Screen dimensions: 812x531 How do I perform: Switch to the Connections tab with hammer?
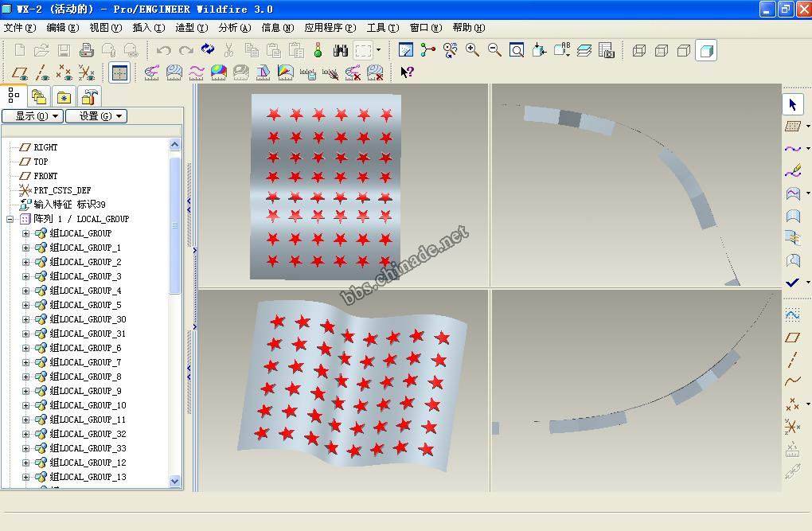(x=89, y=96)
